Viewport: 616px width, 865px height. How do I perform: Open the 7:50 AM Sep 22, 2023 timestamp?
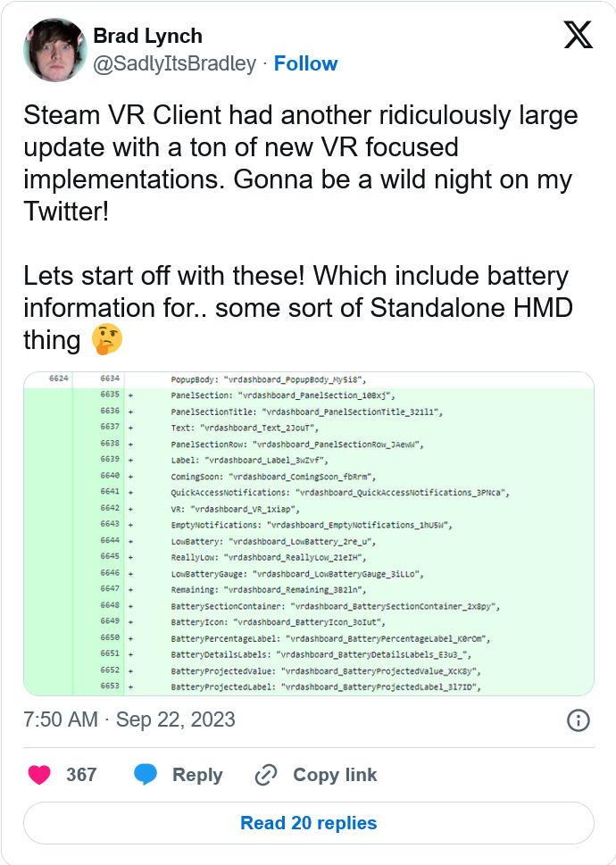click(129, 719)
